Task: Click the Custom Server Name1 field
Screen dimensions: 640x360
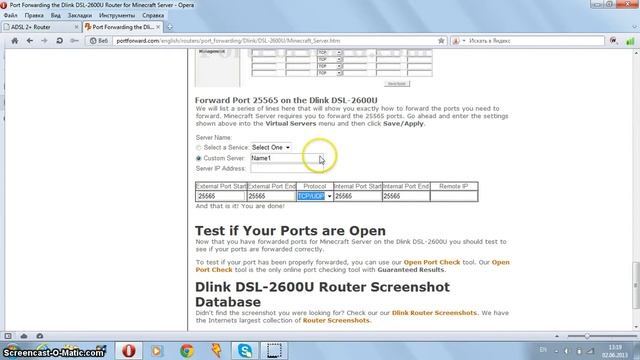Action: 287,158
